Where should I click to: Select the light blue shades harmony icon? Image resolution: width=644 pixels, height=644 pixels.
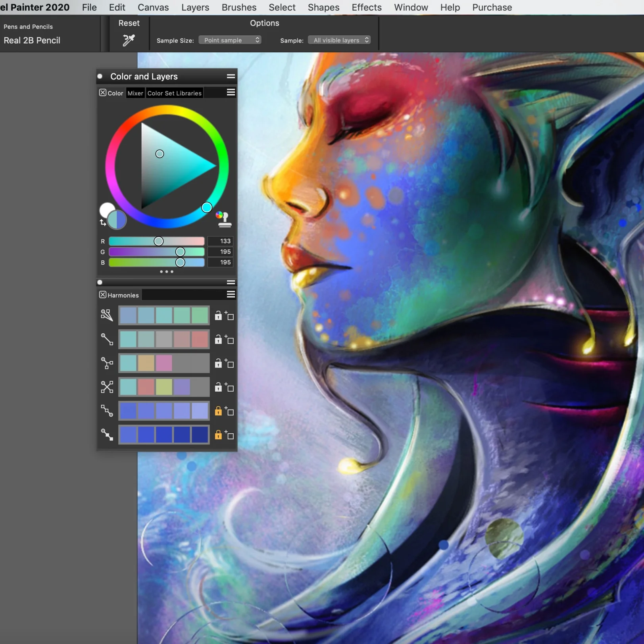[107, 411]
